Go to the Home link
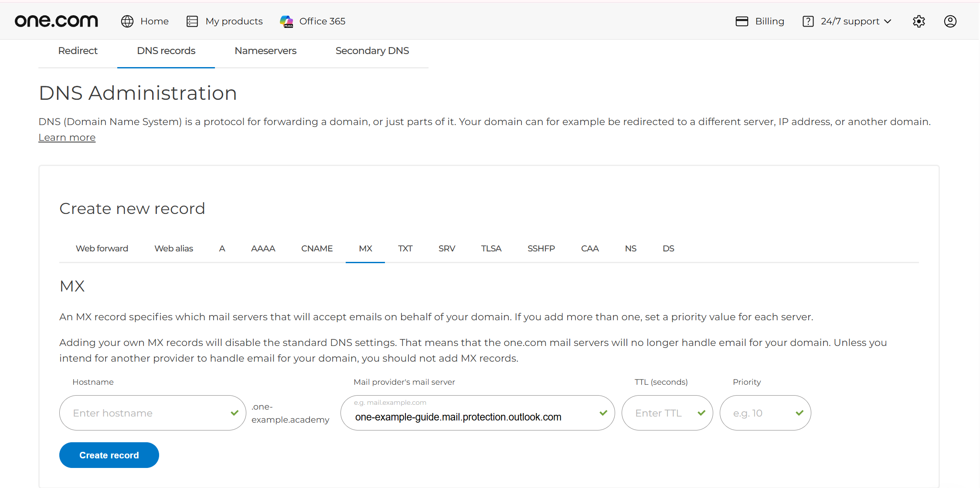 [154, 21]
